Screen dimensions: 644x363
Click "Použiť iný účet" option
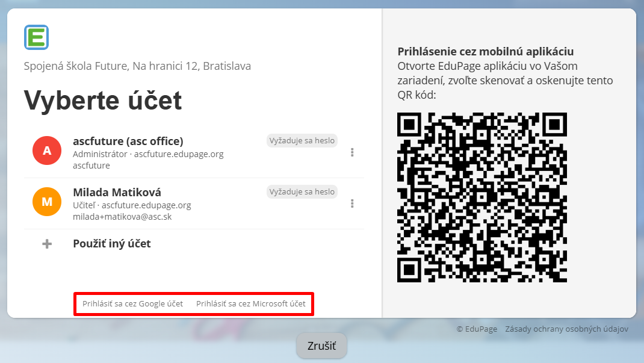click(x=111, y=244)
